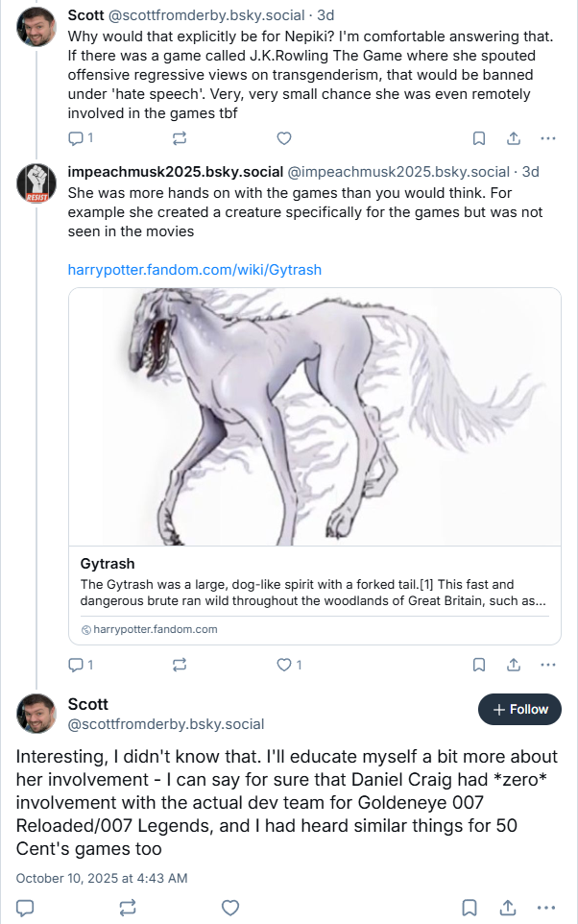
Task: Like impeachmusk2025's Gytrash post
Action: tap(283, 665)
